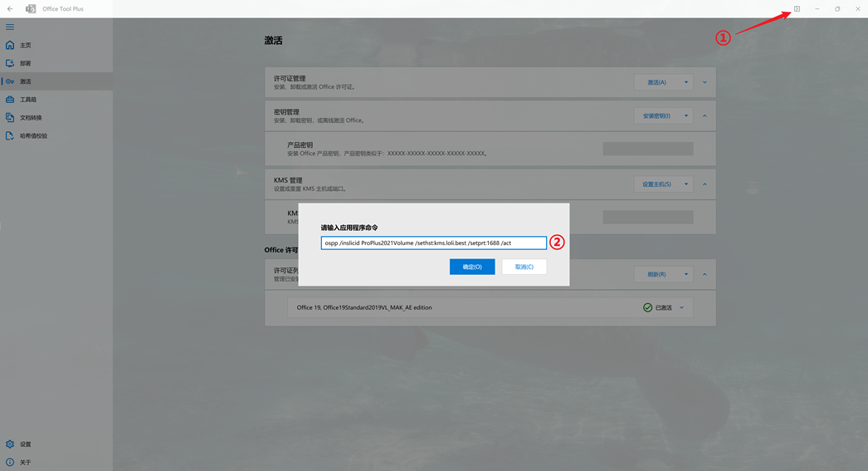
Task: Open 关于 about page in sidebar
Action: tap(56, 462)
